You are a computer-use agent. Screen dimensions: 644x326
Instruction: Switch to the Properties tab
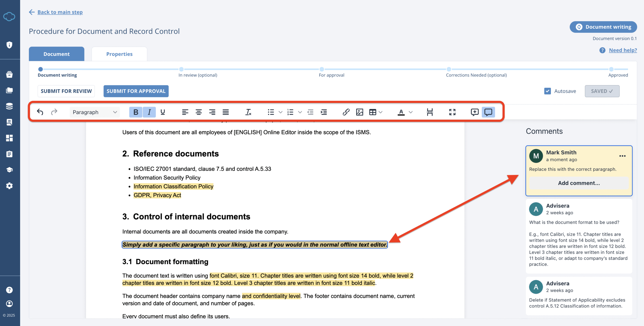119,54
